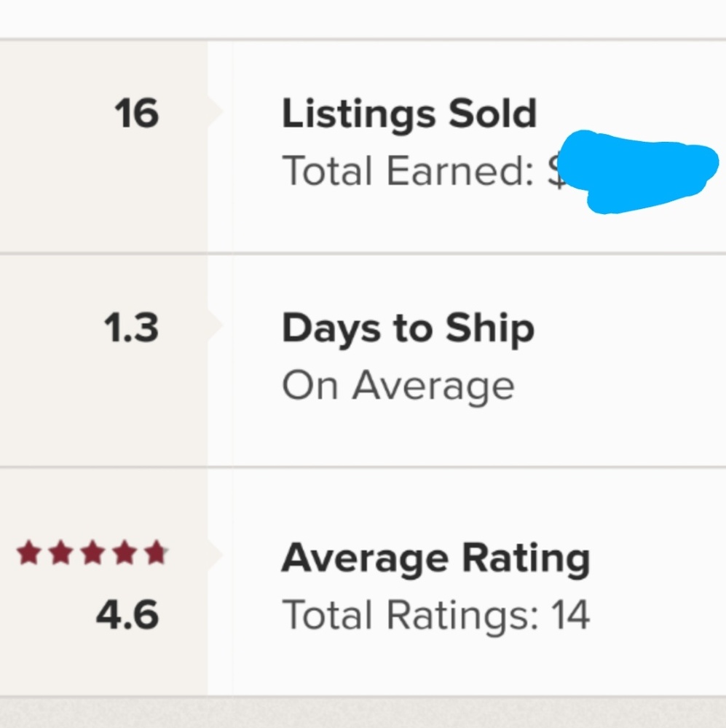Select the Total Earned label
Viewport: 726px width, 728px height.
tap(408, 171)
